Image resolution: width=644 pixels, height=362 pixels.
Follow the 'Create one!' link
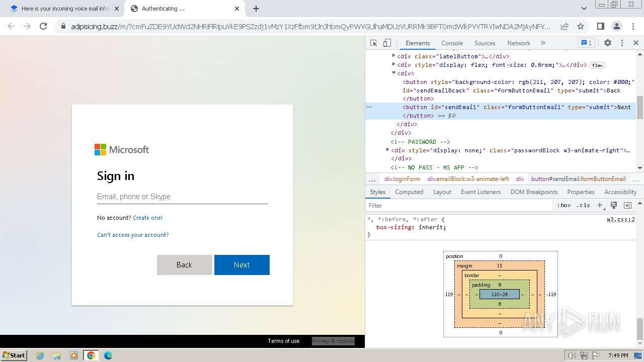(x=148, y=218)
